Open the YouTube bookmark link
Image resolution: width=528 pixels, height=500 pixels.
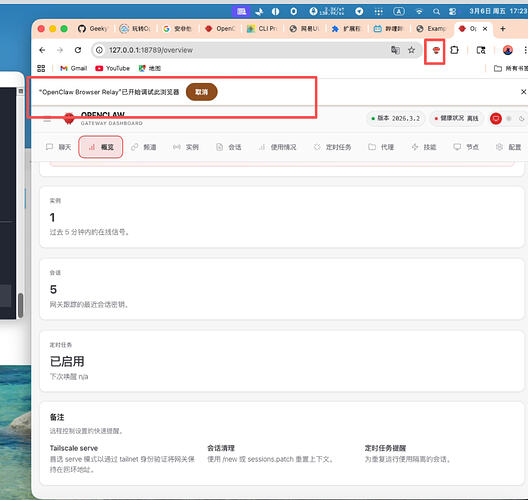[112, 68]
